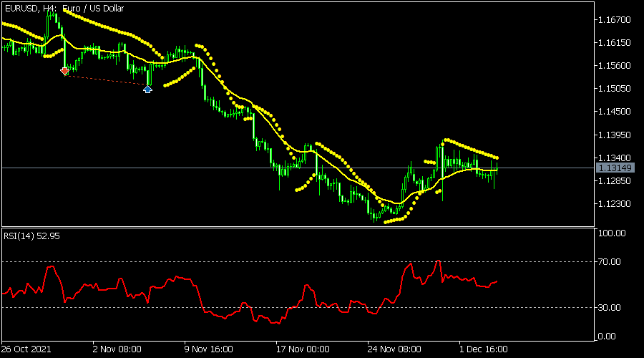Viewport: 644px width, 358px height.
Task: Click the RSI(14) 52.95 indicator label
Action: (31, 236)
